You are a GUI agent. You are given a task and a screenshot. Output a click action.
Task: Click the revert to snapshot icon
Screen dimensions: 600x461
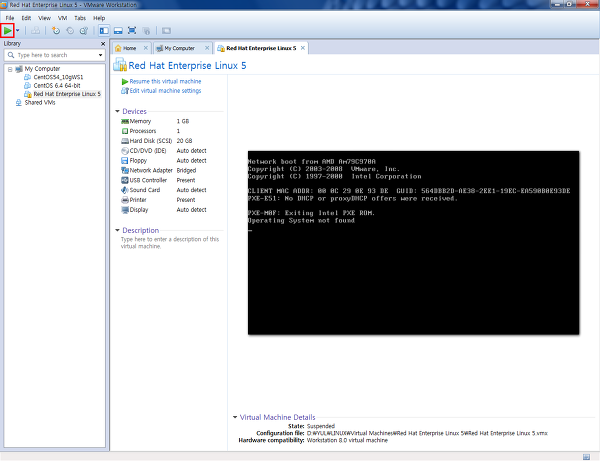click(x=70, y=31)
